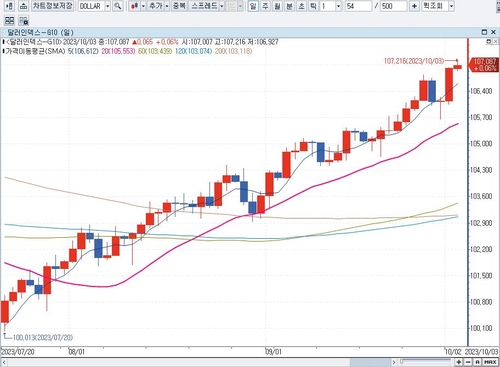The height and width of the screenshot is (367, 500).
Task: Click the 퀵조회 quick lookup box
Action: point(435,6)
